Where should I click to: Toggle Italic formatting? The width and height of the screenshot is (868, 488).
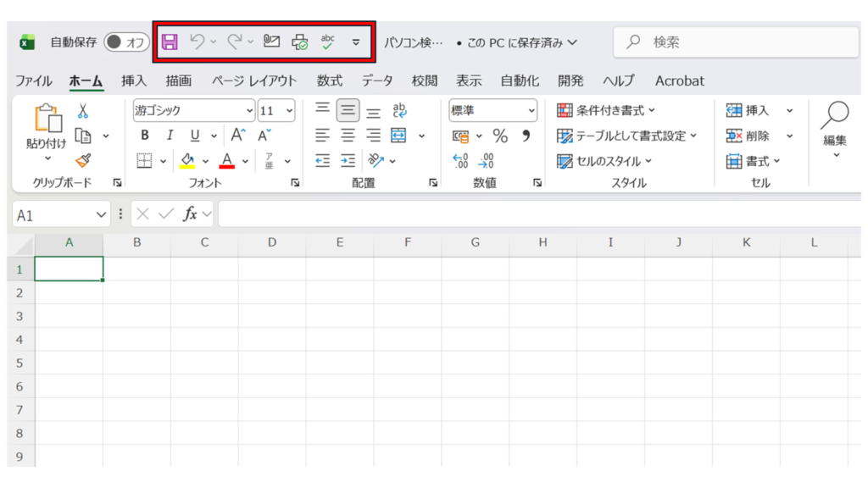(x=170, y=136)
